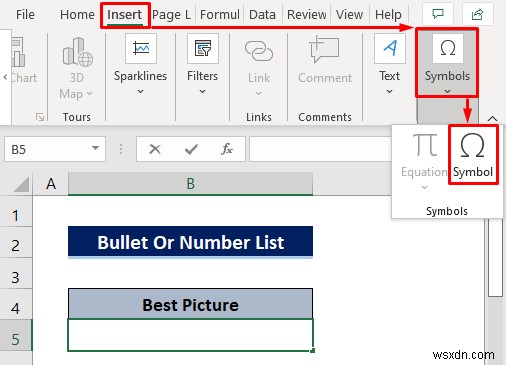Screen dimensions: 506x365
Task: Click the Symbols omega icon in ribbon
Action: (x=448, y=48)
